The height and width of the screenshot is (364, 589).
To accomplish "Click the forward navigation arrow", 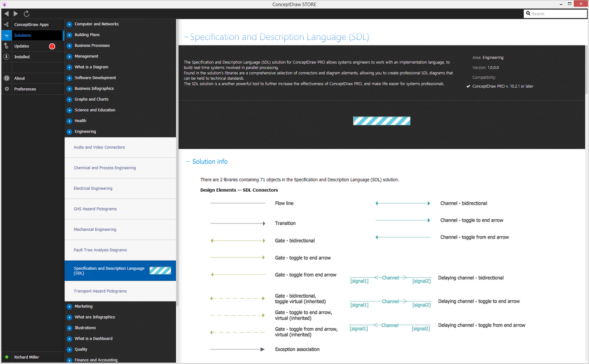I will (x=17, y=14).
